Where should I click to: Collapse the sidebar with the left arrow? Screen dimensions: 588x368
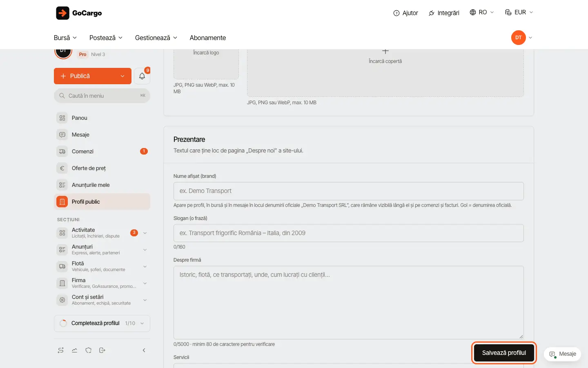coord(144,350)
